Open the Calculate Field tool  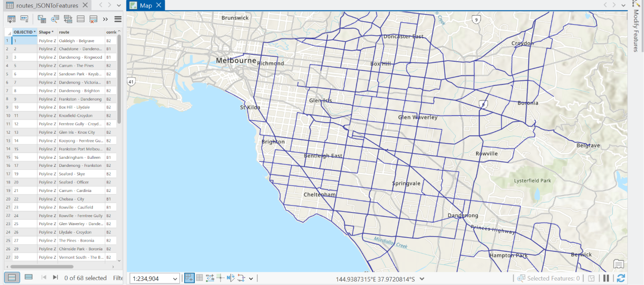pos(24,19)
